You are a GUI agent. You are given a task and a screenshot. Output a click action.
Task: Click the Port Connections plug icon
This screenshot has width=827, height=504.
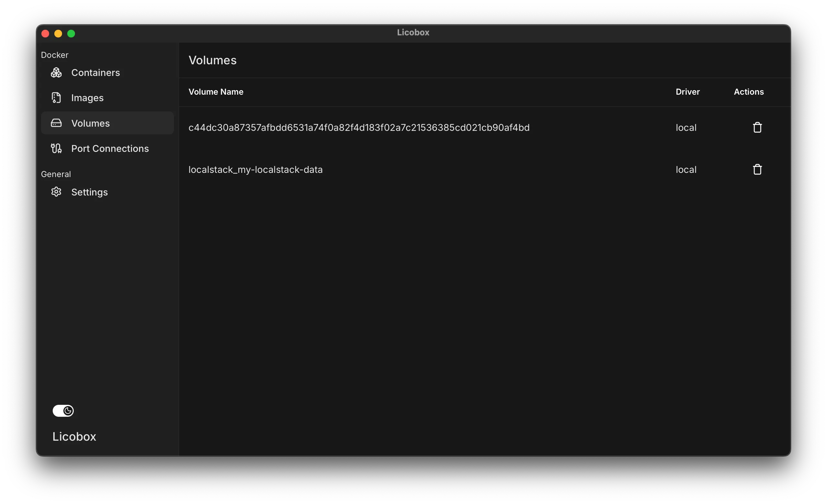pyautogui.click(x=56, y=148)
